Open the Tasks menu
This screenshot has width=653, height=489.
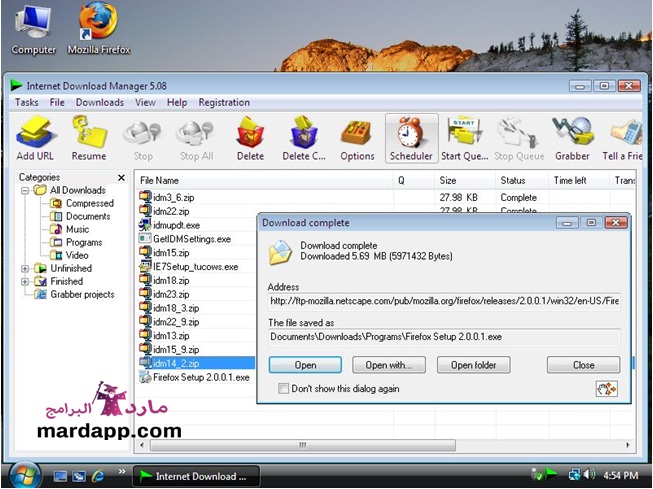pyautogui.click(x=26, y=102)
